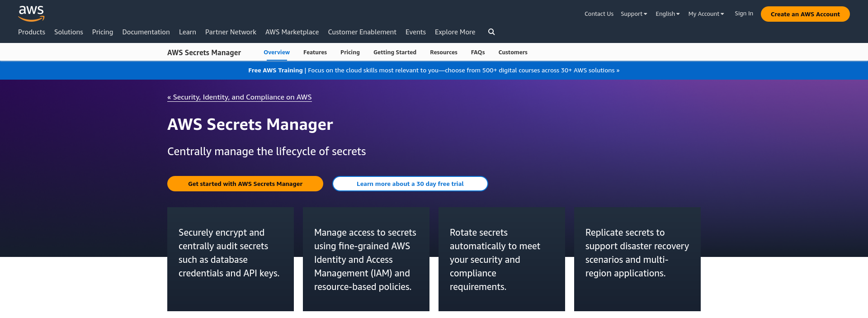Viewport: 868px width, 318px height.
Task: Open the Customers tab
Action: pyautogui.click(x=513, y=52)
